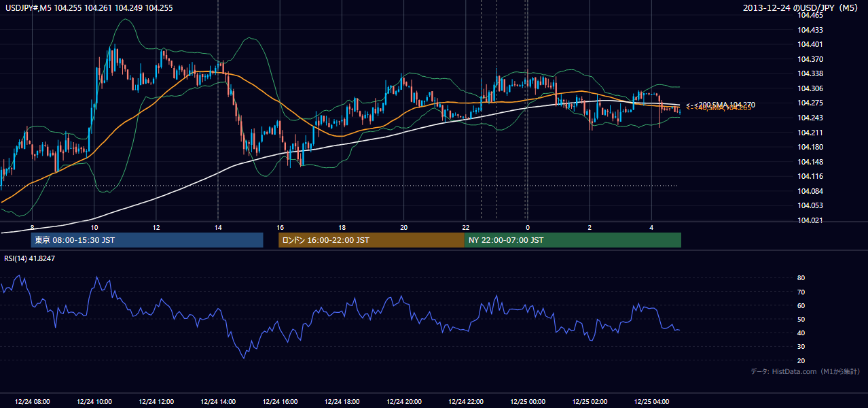Click price axis value 104.275
The image size is (868, 408).
point(810,103)
